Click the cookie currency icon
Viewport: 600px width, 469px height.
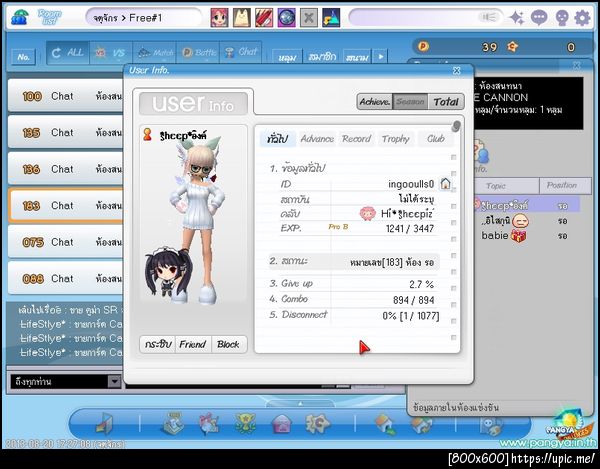pos(512,47)
